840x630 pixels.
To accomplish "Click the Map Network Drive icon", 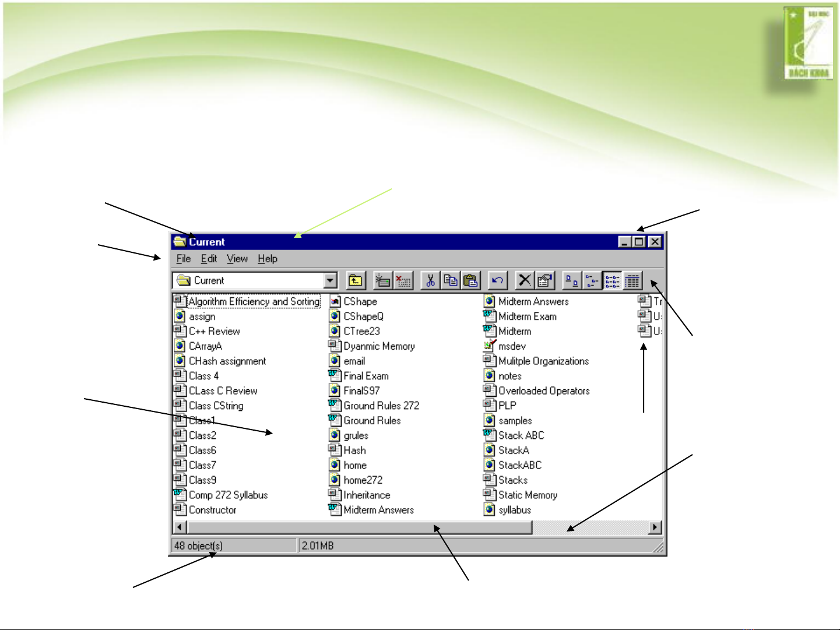I will click(x=382, y=281).
